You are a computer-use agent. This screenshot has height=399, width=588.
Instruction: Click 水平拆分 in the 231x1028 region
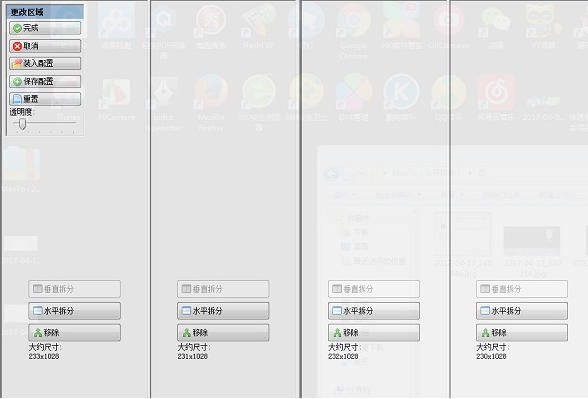pos(223,311)
